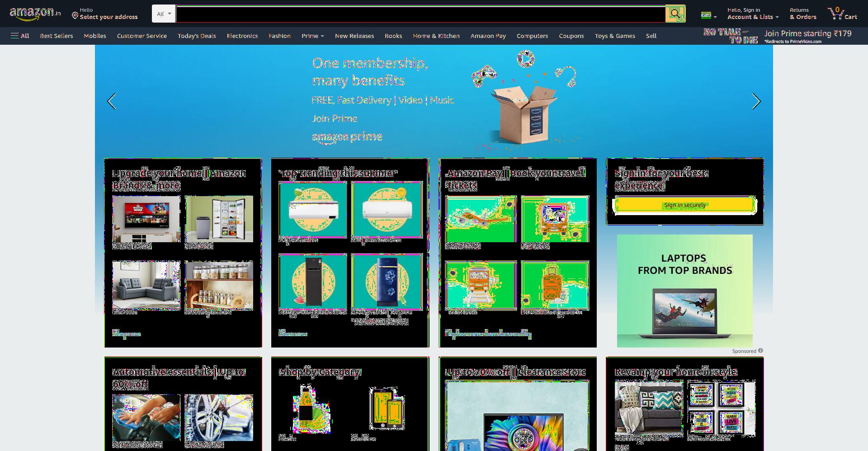Click the car wheel tyre thumbnail
This screenshot has height=451, width=868.
click(219, 418)
